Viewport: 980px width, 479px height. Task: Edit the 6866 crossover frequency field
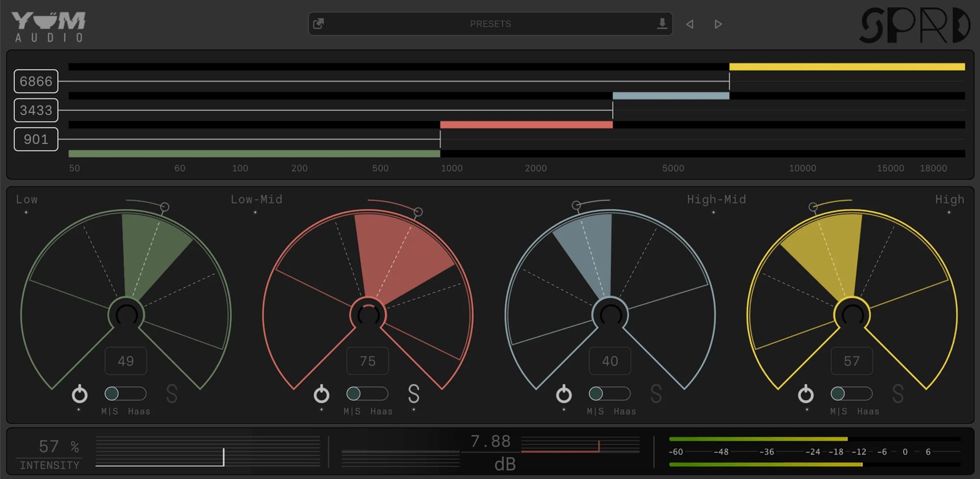[36, 81]
